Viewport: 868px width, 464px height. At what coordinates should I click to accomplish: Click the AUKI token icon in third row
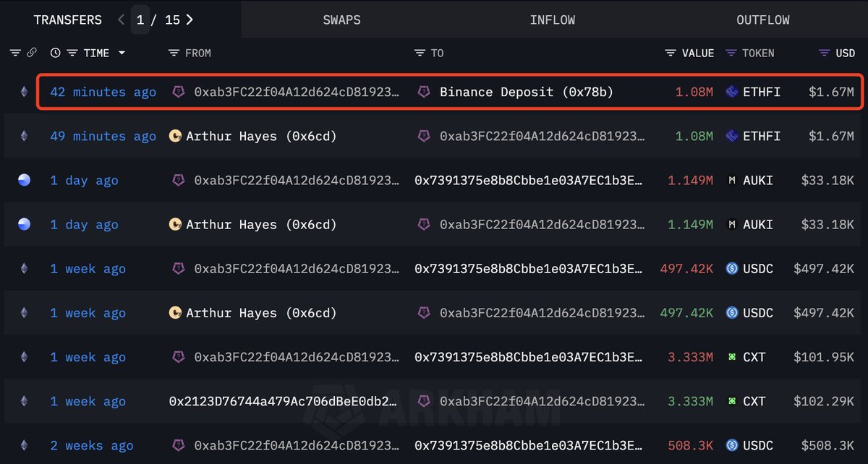point(731,180)
